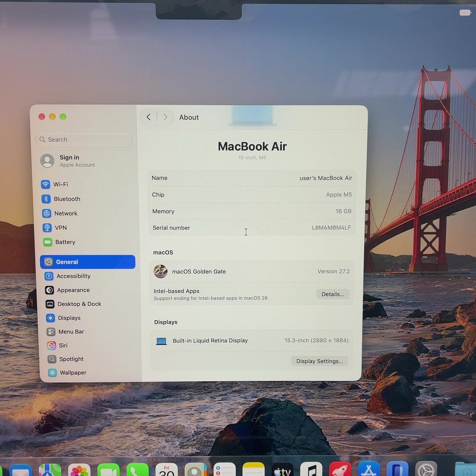Open Calendar from the Dock

tap(167, 470)
